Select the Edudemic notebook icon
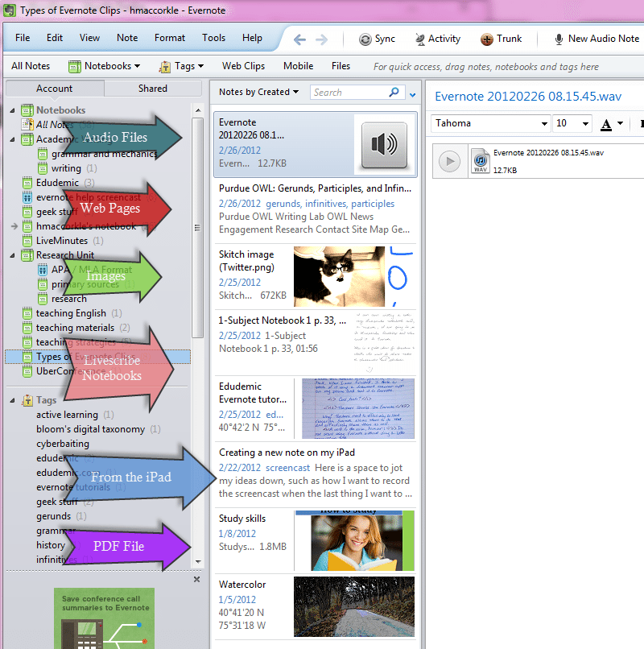The height and width of the screenshot is (649, 644). (x=27, y=183)
